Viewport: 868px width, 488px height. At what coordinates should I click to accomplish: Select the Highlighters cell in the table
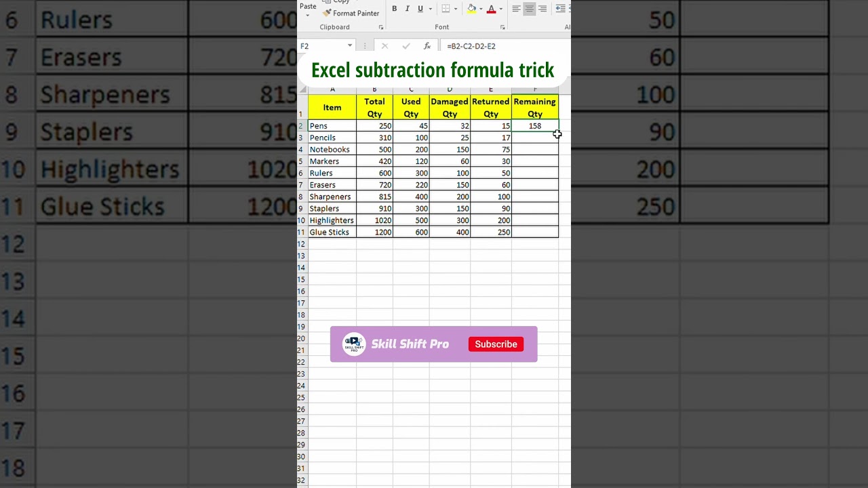(x=332, y=220)
